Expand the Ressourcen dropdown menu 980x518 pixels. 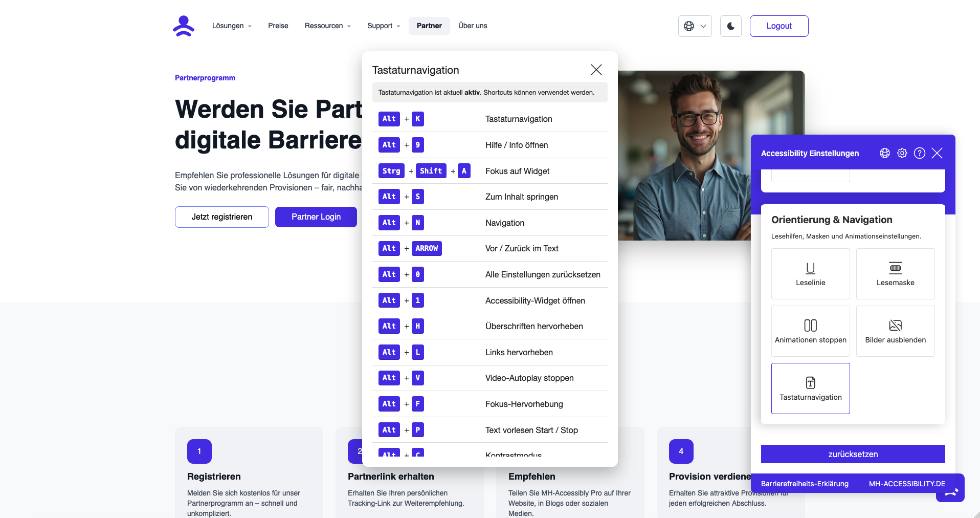[327, 26]
